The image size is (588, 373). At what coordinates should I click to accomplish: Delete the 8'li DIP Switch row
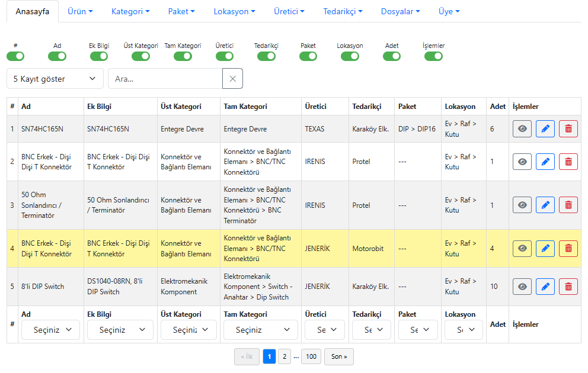point(568,287)
